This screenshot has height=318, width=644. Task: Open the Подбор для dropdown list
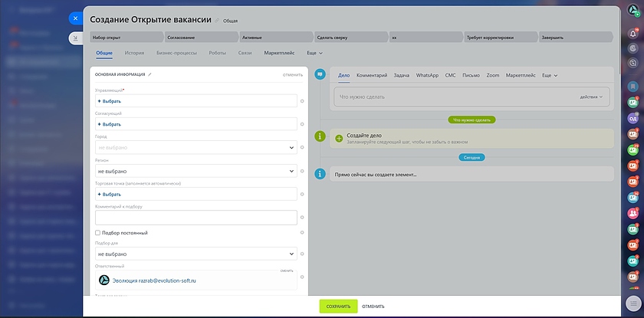195,254
